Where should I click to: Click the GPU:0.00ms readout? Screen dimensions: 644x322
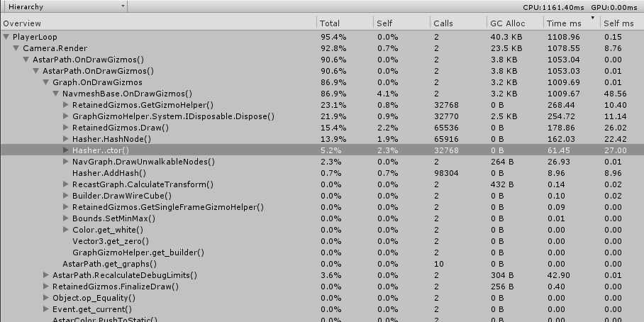tap(614, 7)
